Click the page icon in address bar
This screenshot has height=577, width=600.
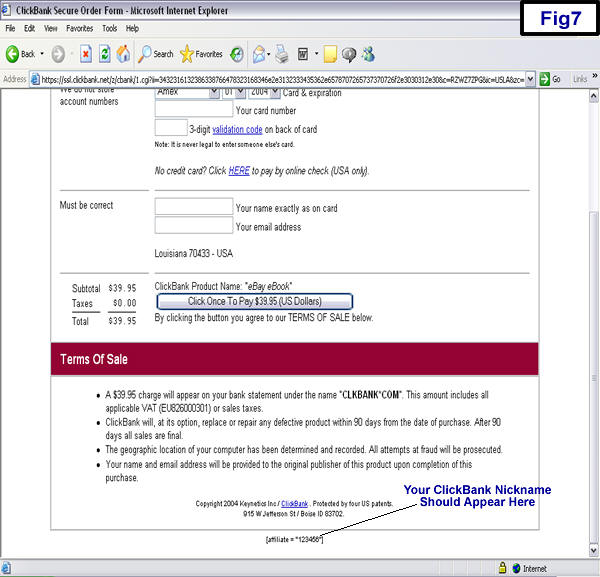click(35, 79)
